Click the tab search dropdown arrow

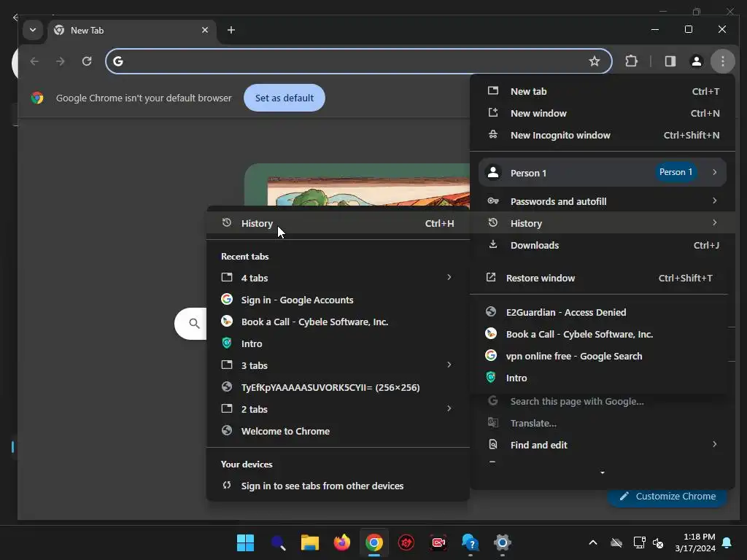pos(33,30)
